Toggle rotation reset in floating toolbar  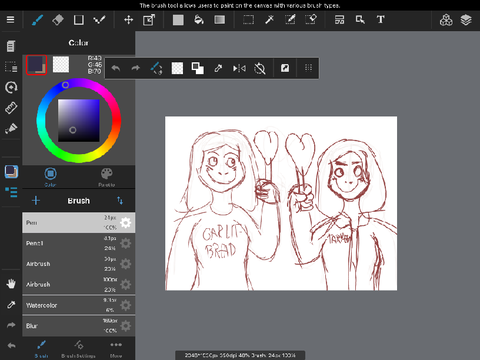260,68
